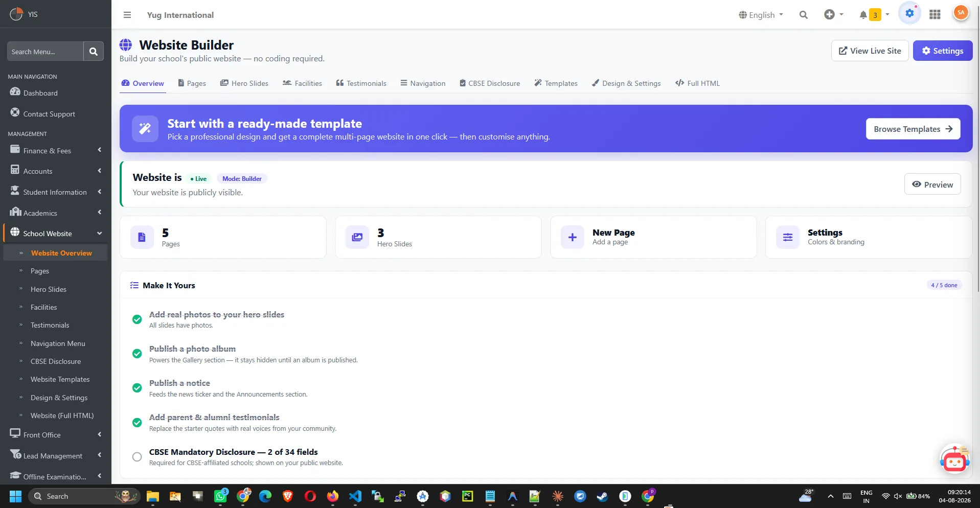Open the Windows Start button
Image resolution: width=980 pixels, height=508 pixels.
(16, 496)
